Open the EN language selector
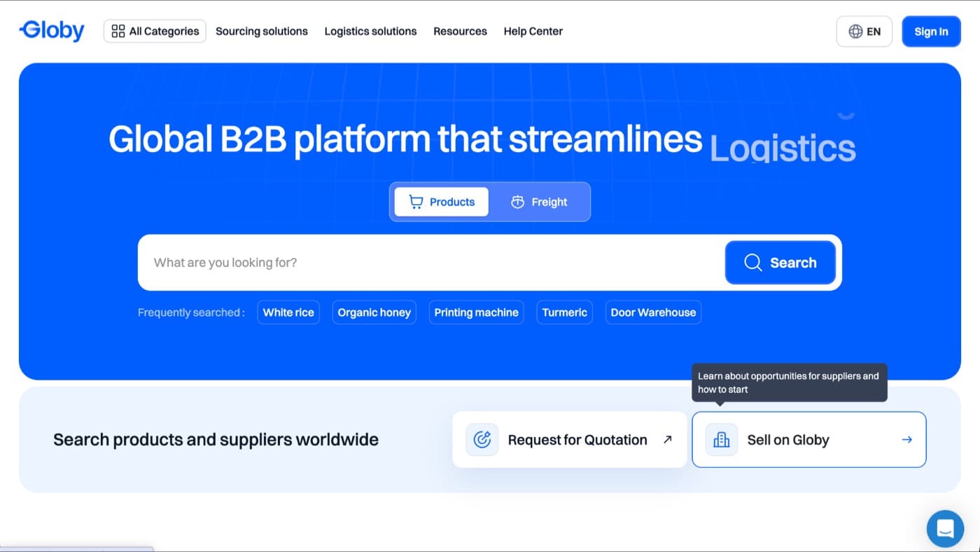 pyautogui.click(x=864, y=32)
